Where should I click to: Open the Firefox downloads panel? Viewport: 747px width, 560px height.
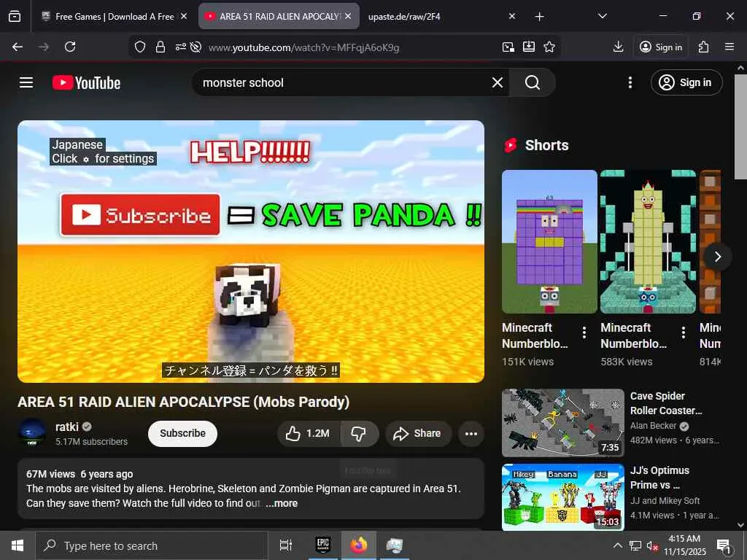pos(618,47)
